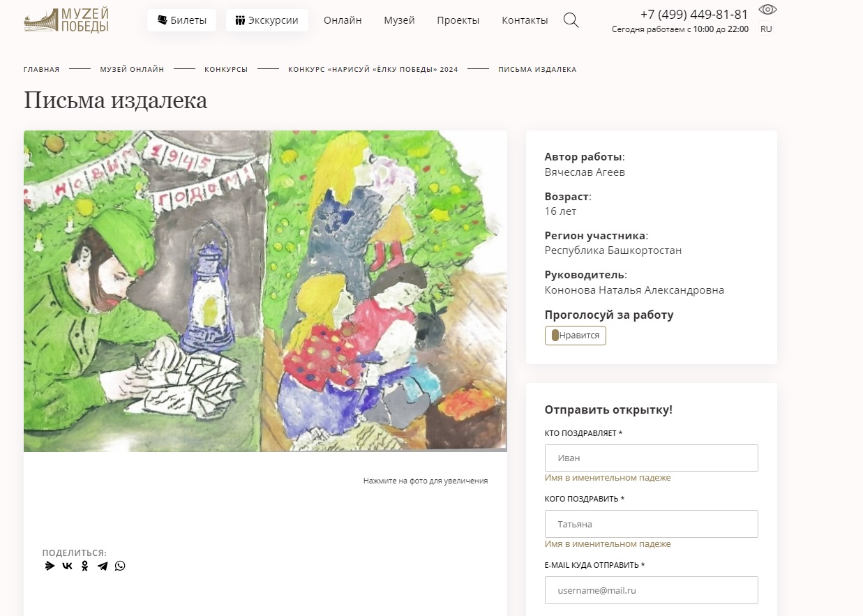Screen dimensions: 863x616
Task: Open site search magnifier icon
Action: pos(571,20)
